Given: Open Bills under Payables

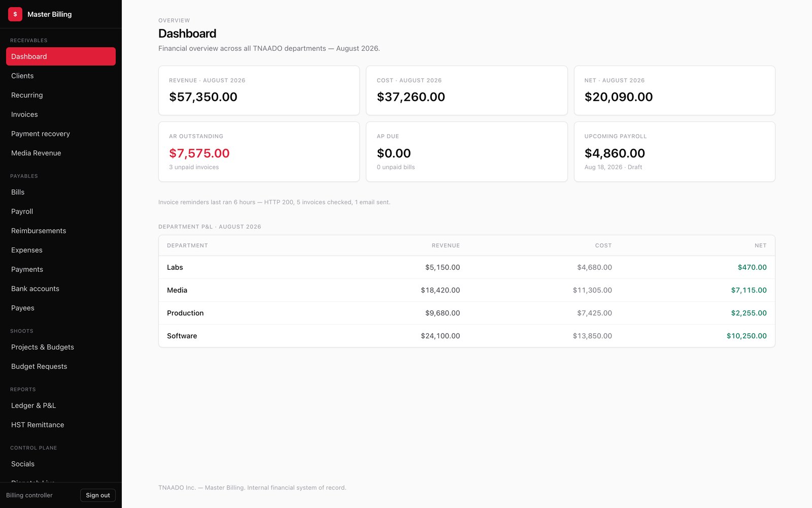Looking at the screenshot, I should [61, 192].
